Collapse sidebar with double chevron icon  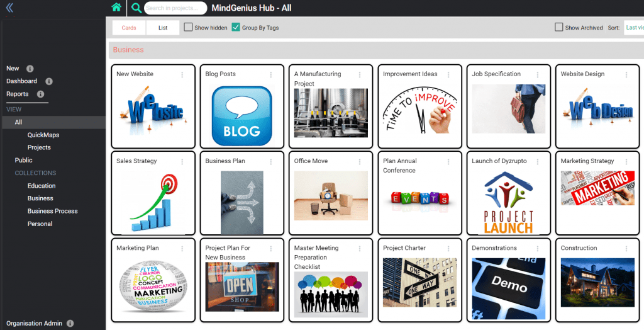(9, 8)
